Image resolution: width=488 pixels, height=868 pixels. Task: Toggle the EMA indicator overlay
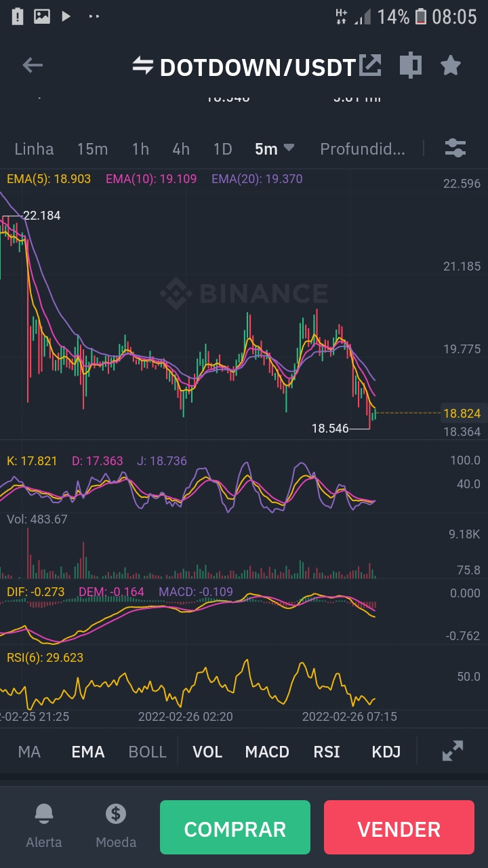pyautogui.click(x=87, y=751)
